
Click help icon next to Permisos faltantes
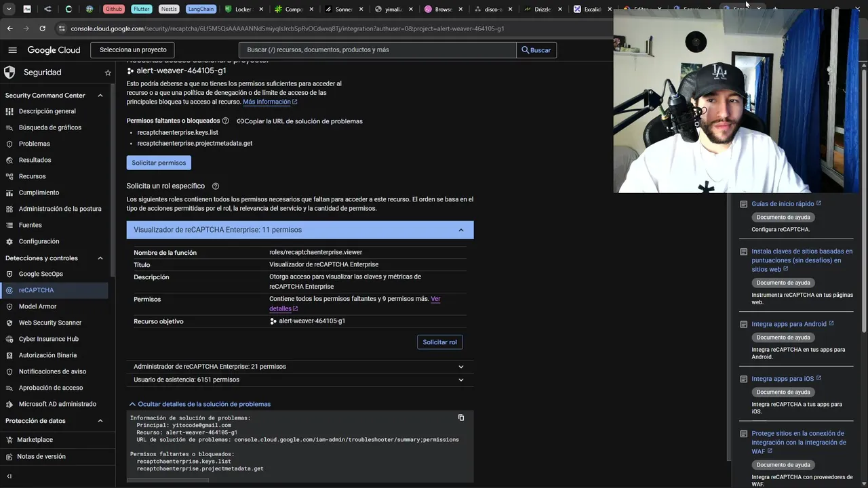coord(226,121)
